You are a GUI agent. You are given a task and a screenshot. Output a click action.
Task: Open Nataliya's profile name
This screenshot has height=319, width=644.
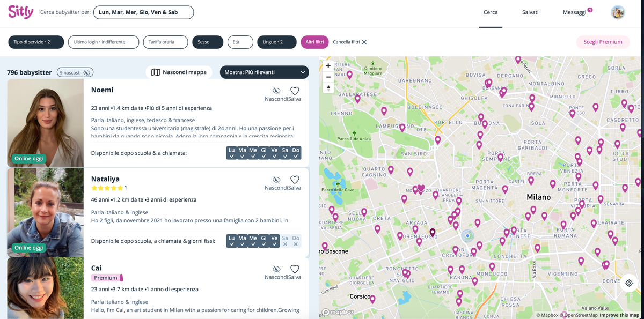tap(105, 179)
